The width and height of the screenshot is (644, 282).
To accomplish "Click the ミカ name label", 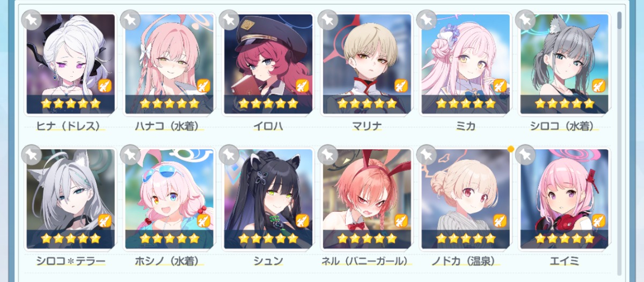I will 465,126.
